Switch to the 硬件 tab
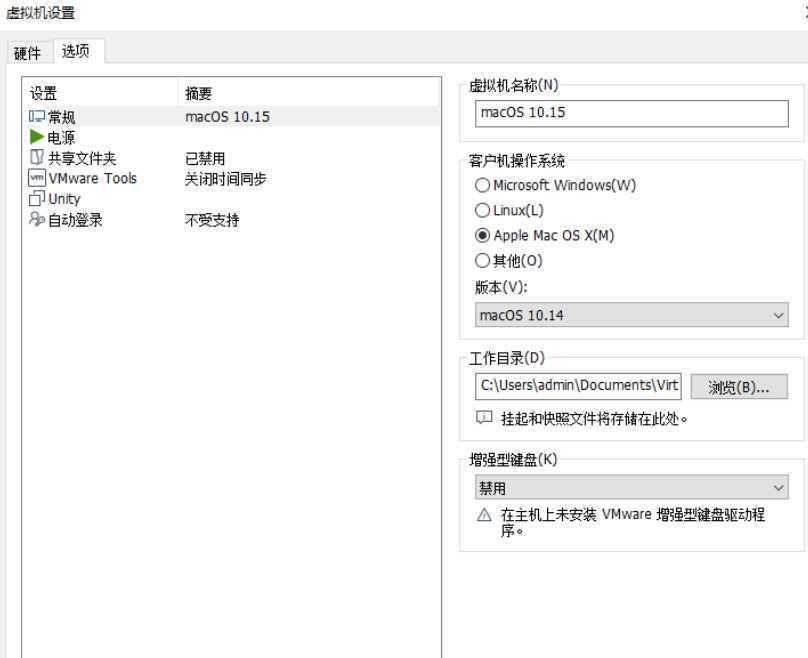 point(27,53)
